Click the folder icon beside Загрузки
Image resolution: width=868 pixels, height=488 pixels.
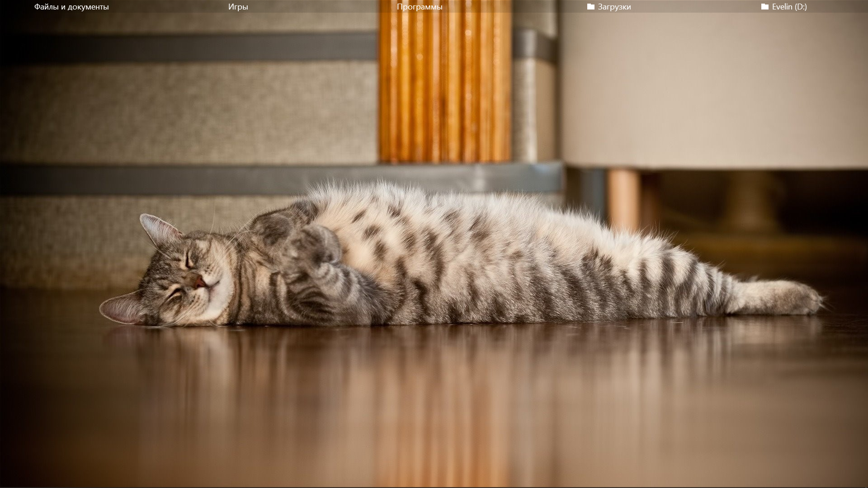(591, 7)
